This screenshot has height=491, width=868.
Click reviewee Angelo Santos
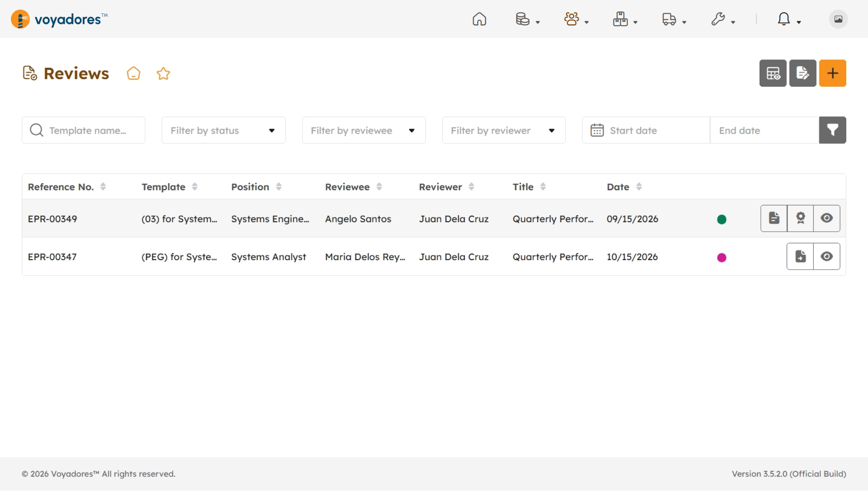click(x=358, y=219)
